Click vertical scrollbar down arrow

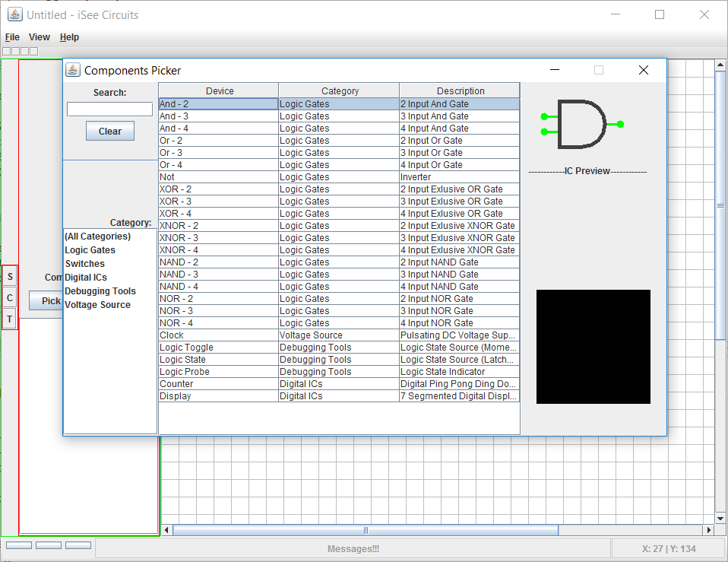pyautogui.click(x=720, y=519)
